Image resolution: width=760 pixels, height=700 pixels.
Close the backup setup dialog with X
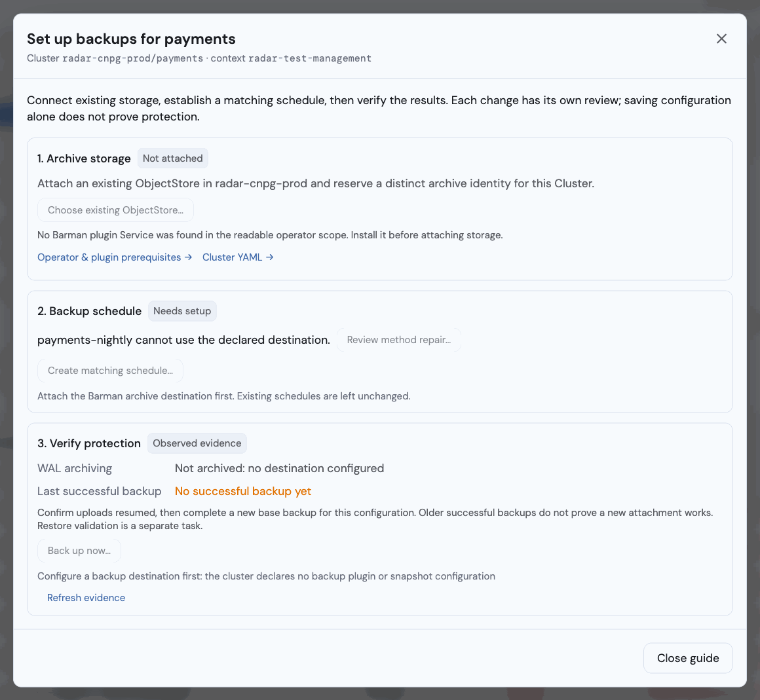tap(721, 39)
